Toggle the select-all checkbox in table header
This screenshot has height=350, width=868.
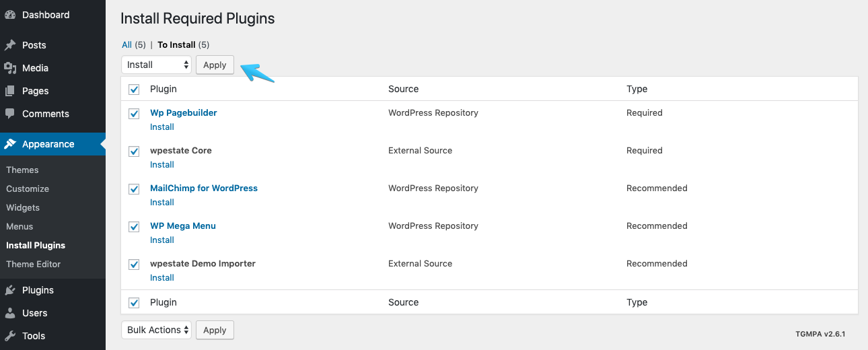click(134, 90)
